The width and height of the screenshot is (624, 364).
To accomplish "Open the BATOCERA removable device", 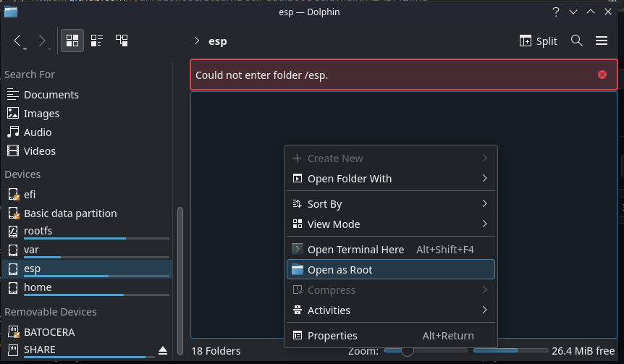I will click(x=87, y=331).
